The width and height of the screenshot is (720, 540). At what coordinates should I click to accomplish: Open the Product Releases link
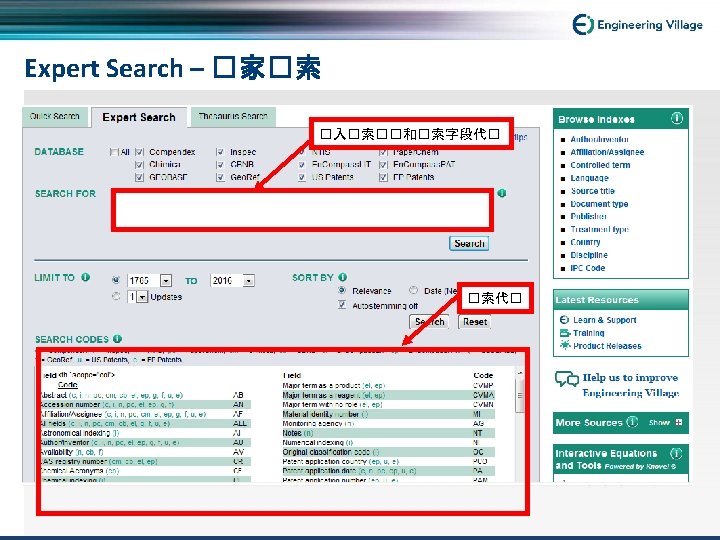click(x=607, y=346)
